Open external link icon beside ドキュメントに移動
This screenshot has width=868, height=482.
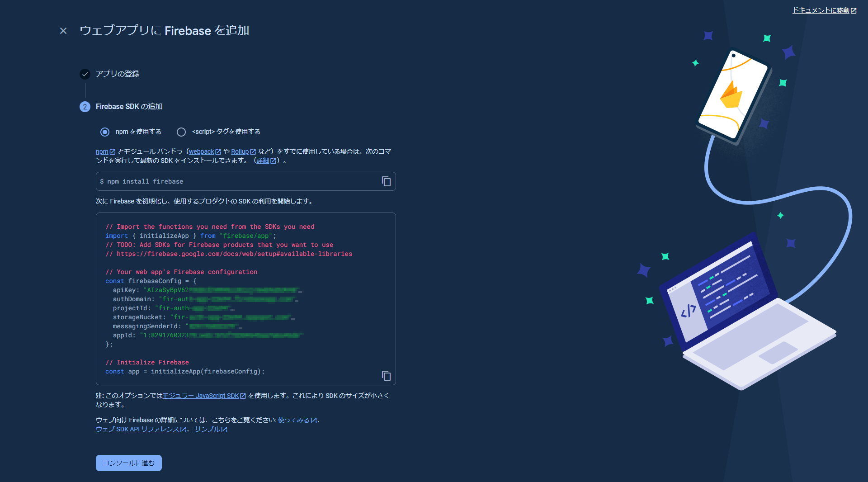pos(854,10)
